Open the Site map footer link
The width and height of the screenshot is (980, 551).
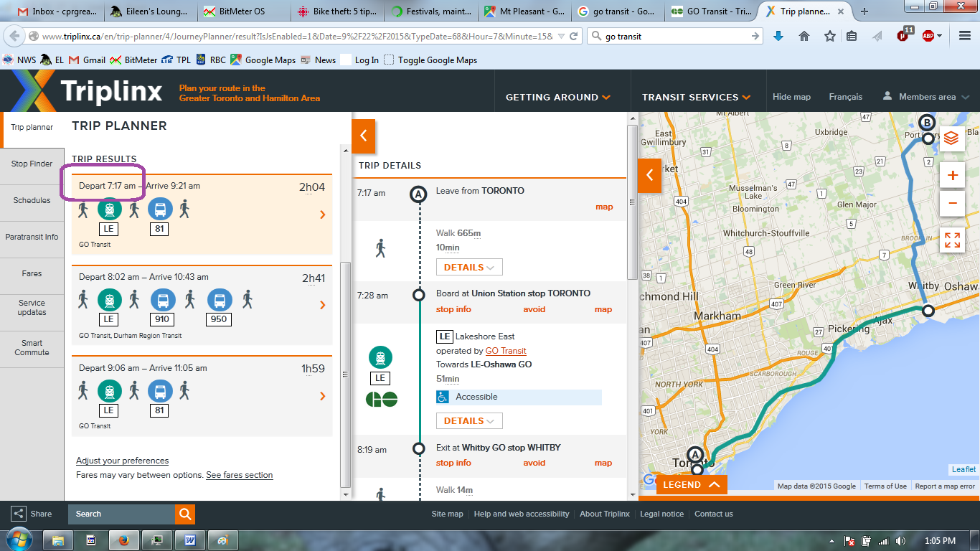click(447, 514)
